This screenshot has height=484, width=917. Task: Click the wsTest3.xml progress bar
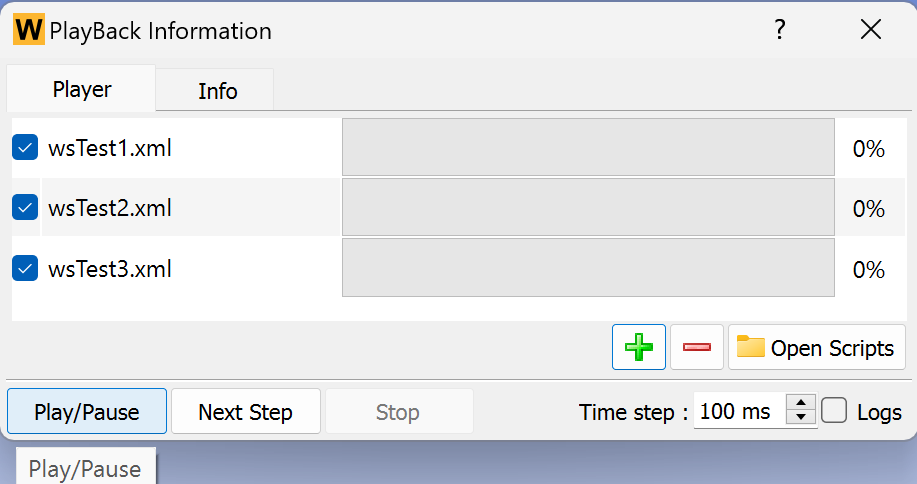point(588,268)
